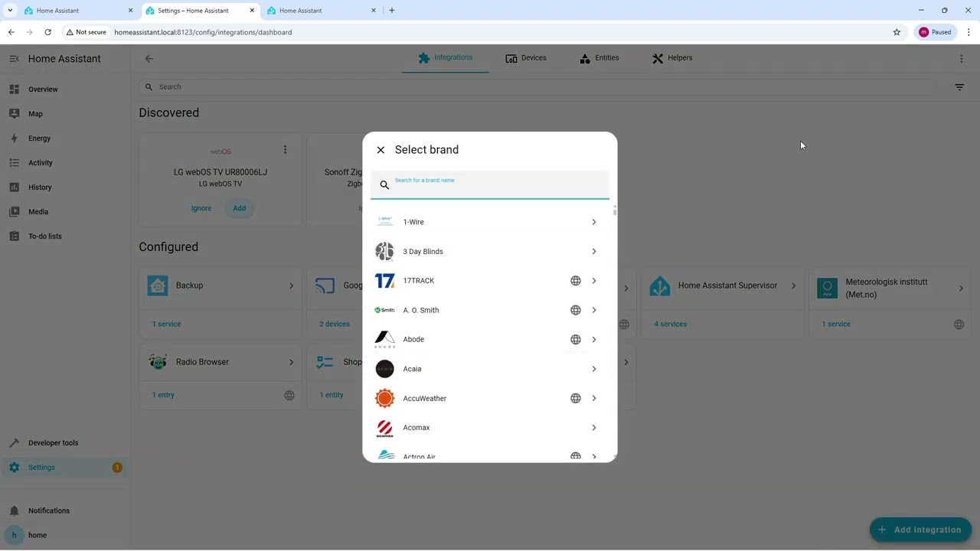Open Map in the sidebar

coord(65,114)
